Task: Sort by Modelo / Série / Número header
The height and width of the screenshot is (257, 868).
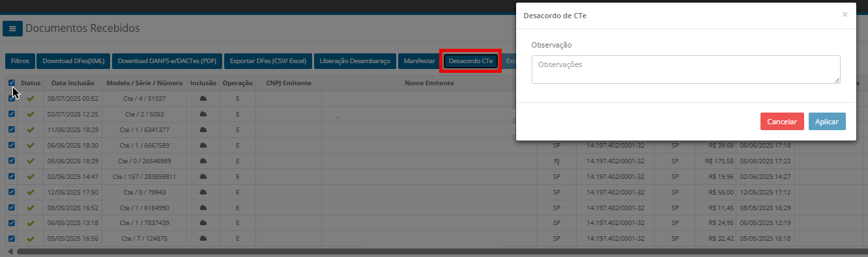Action: point(145,83)
